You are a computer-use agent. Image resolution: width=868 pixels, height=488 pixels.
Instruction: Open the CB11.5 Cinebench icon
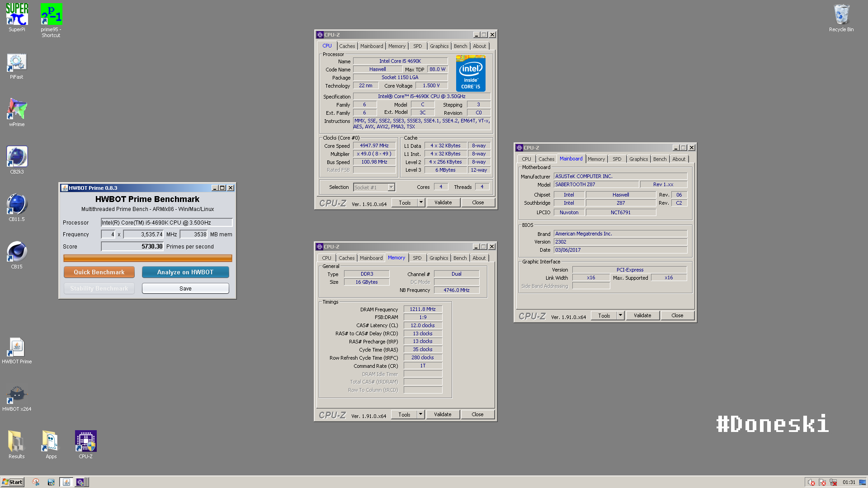[x=17, y=208]
